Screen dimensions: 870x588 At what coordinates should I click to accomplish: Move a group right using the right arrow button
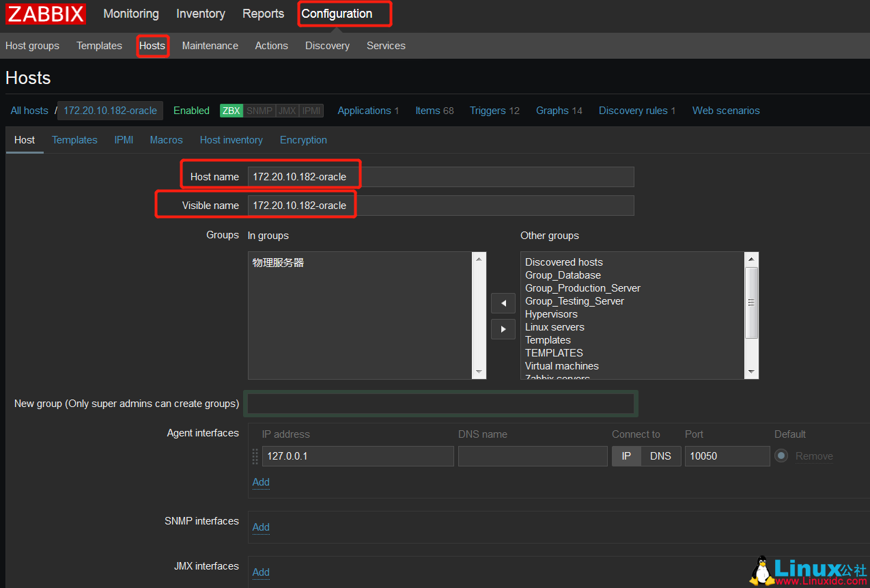click(x=503, y=328)
